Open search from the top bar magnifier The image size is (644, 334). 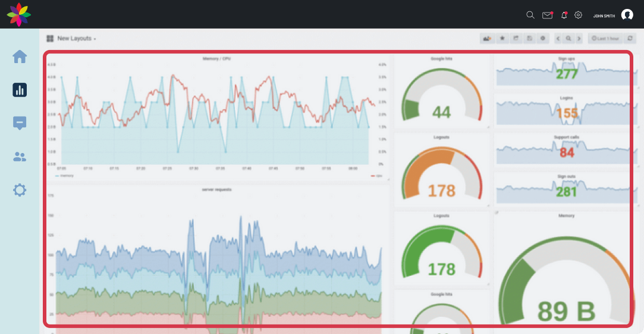pos(530,15)
